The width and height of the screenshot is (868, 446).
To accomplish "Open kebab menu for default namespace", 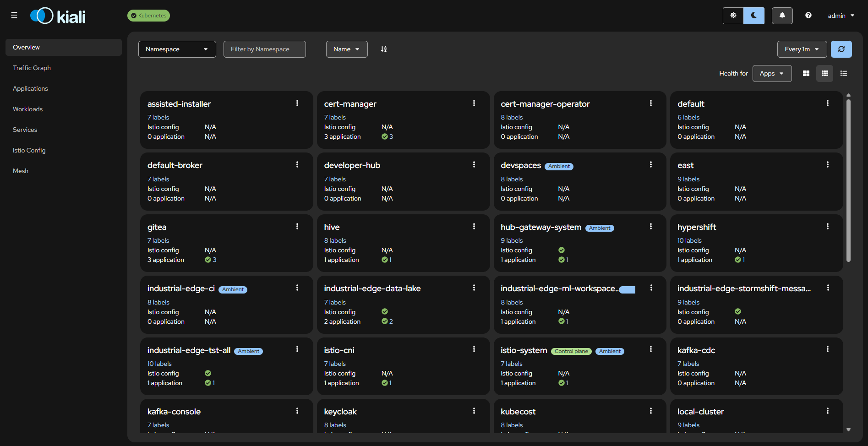I will 828,103.
